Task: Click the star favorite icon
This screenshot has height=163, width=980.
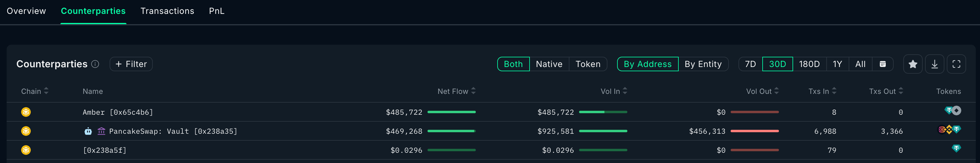Action: 913,64
